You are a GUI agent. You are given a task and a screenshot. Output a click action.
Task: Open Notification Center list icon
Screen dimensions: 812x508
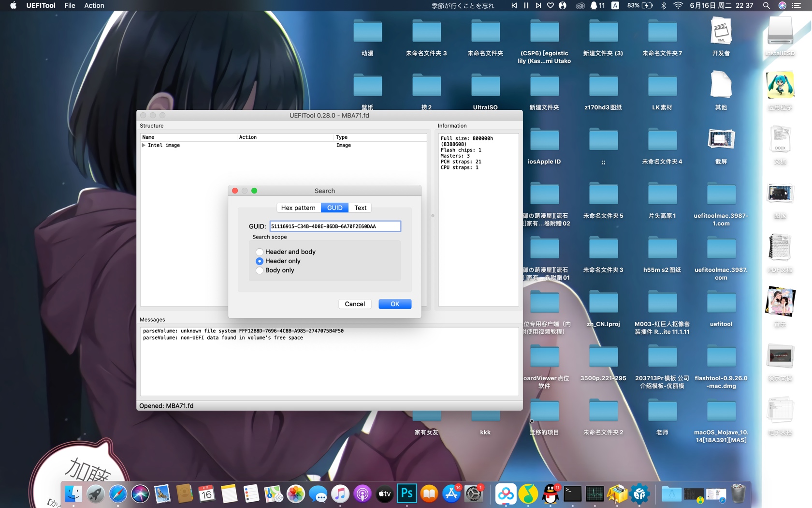pos(797,5)
